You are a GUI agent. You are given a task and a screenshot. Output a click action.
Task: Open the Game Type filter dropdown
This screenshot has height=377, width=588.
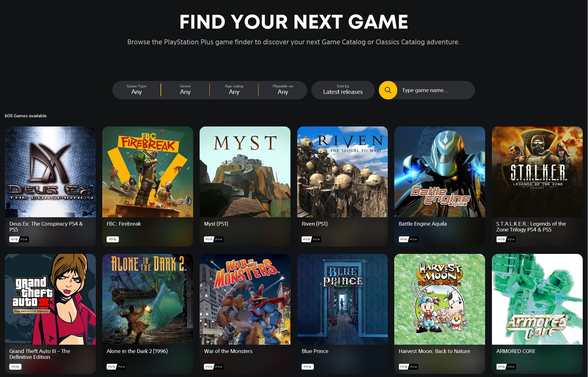(x=136, y=90)
